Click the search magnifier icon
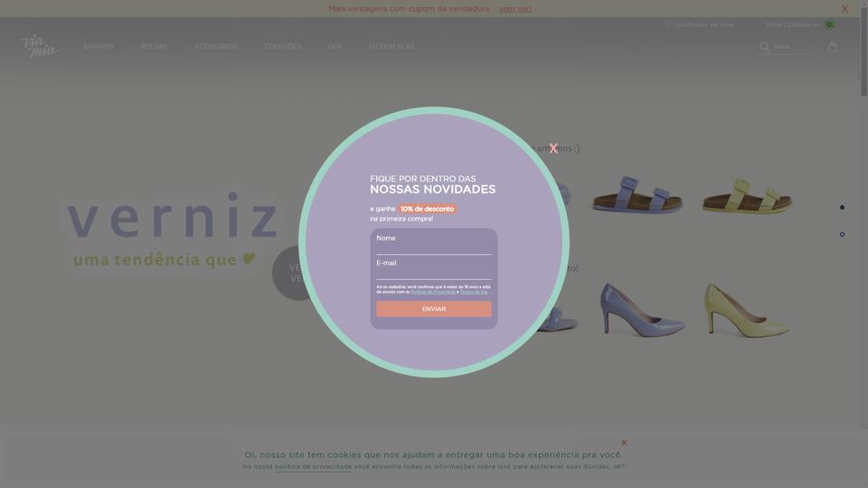This screenshot has width=868, height=488. click(764, 47)
